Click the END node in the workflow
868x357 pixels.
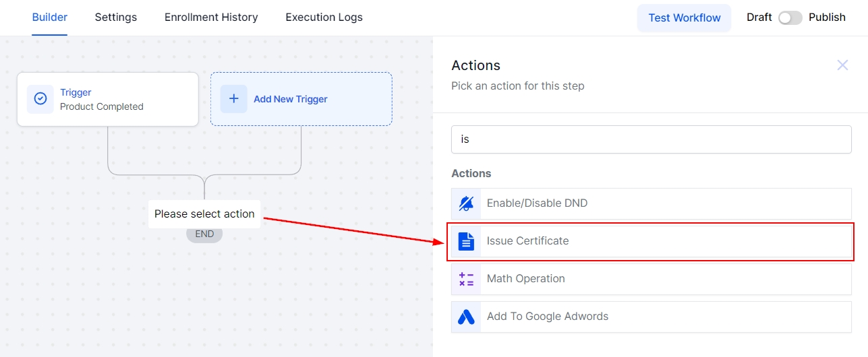coord(204,234)
